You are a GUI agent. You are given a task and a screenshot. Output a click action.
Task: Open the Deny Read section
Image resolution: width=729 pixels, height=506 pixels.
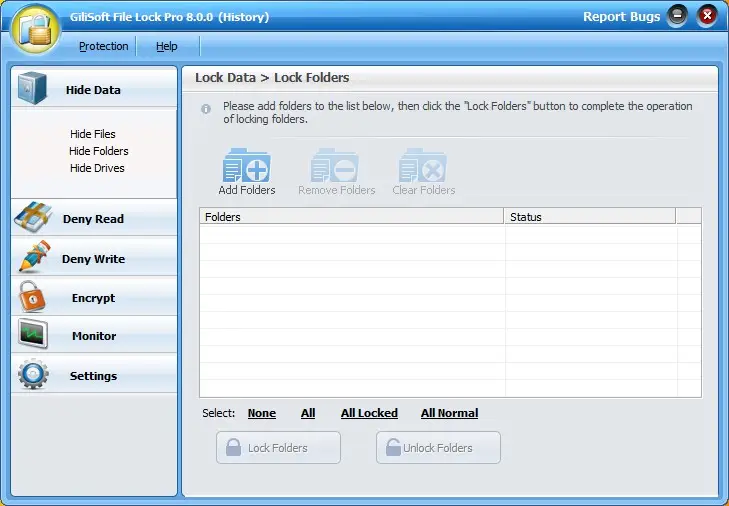pyautogui.click(x=94, y=218)
